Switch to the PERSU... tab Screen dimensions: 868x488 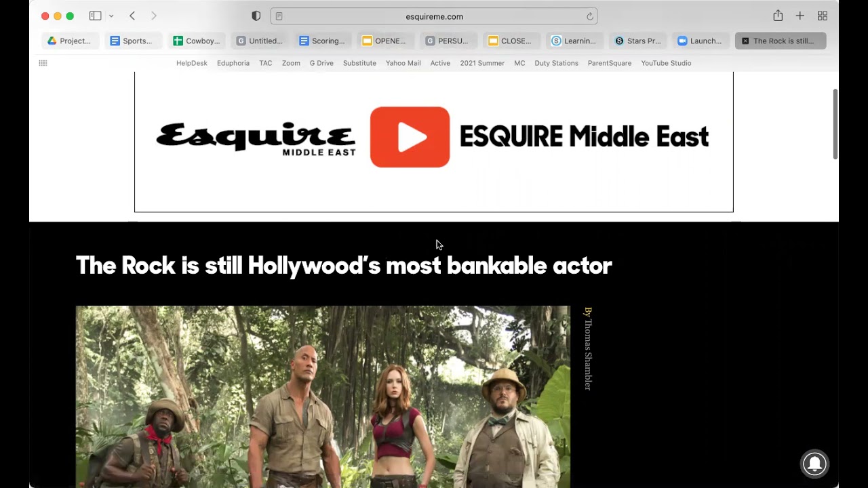click(x=448, y=41)
